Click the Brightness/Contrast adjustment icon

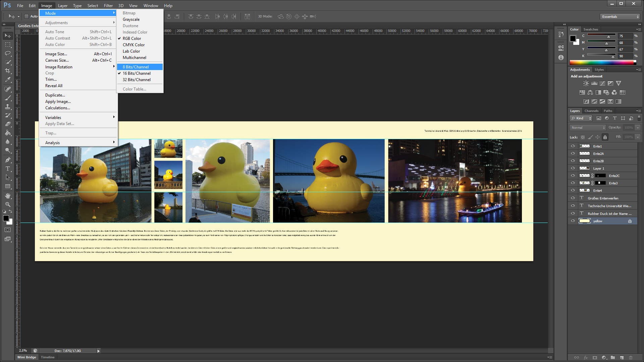point(586,83)
